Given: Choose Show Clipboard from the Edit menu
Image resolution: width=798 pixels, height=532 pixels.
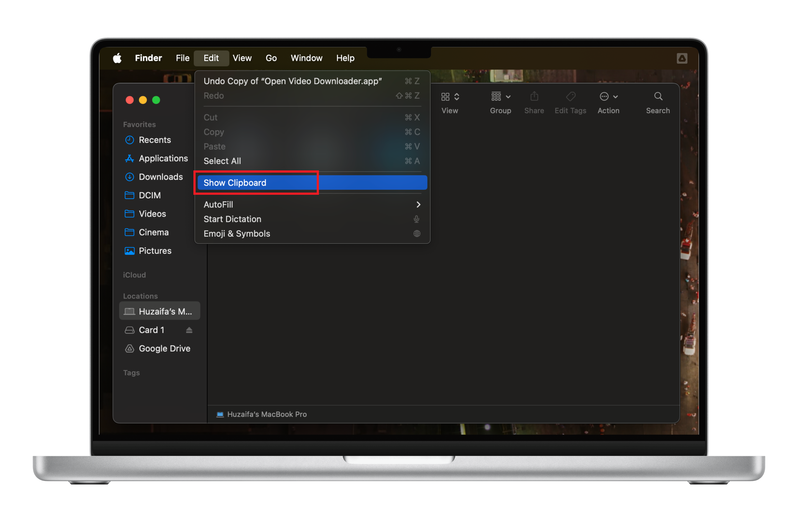Looking at the screenshot, I should pyautogui.click(x=235, y=183).
